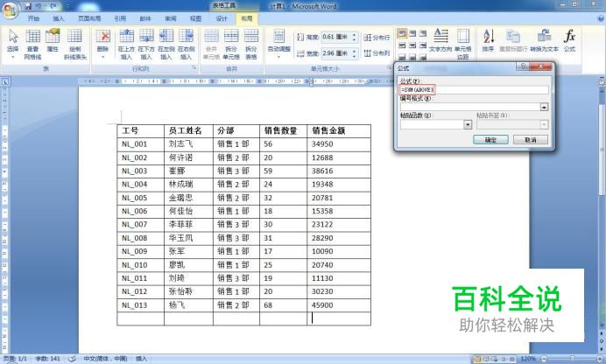Expand the 粘贴书签 paste bookmark dropdown

click(x=544, y=124)
